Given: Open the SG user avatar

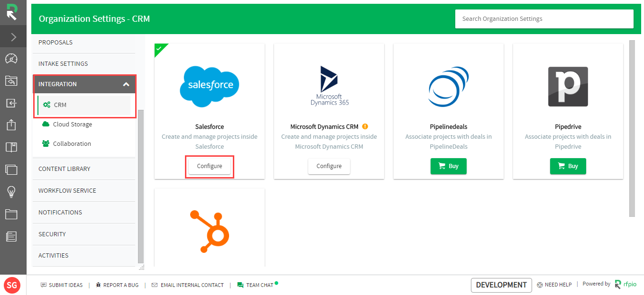Looking at the screenshot, I should click(x=12, y=285).
